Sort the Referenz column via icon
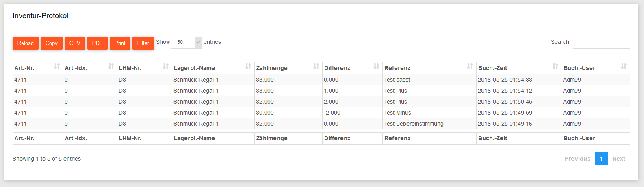This screenshot has width=644, height=187. pyautogui.click(x=470, y=67)
